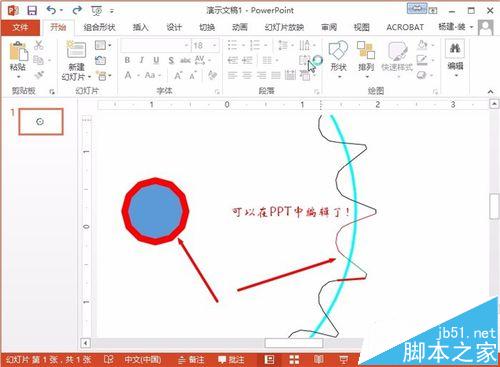
Task: Click the font color A button
Action: click(x=128, y=75)
